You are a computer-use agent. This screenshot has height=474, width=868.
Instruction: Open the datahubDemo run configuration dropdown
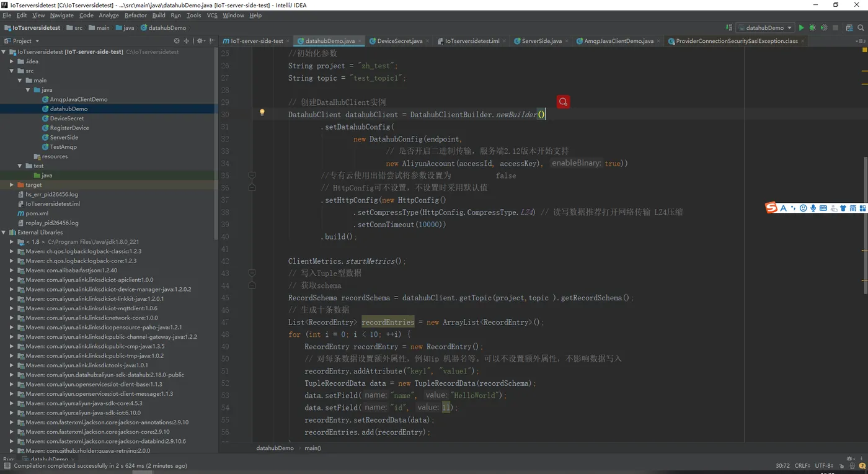(765, 28)
